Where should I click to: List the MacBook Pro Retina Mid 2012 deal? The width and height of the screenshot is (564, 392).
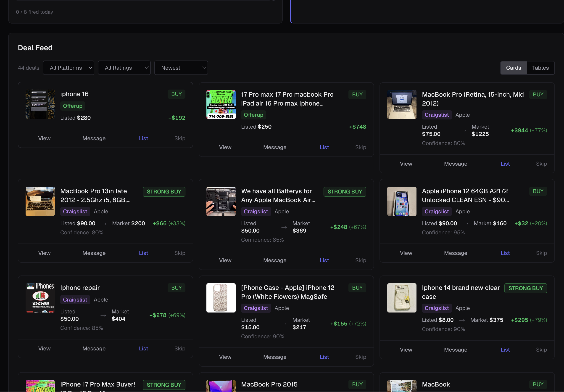[x=505, y=164]
